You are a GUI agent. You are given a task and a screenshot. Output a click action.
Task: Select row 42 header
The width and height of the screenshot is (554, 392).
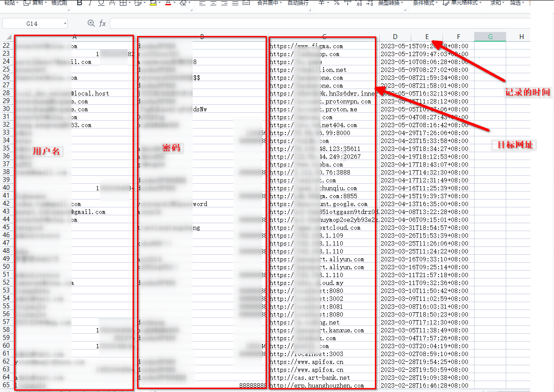pos(6,204)
